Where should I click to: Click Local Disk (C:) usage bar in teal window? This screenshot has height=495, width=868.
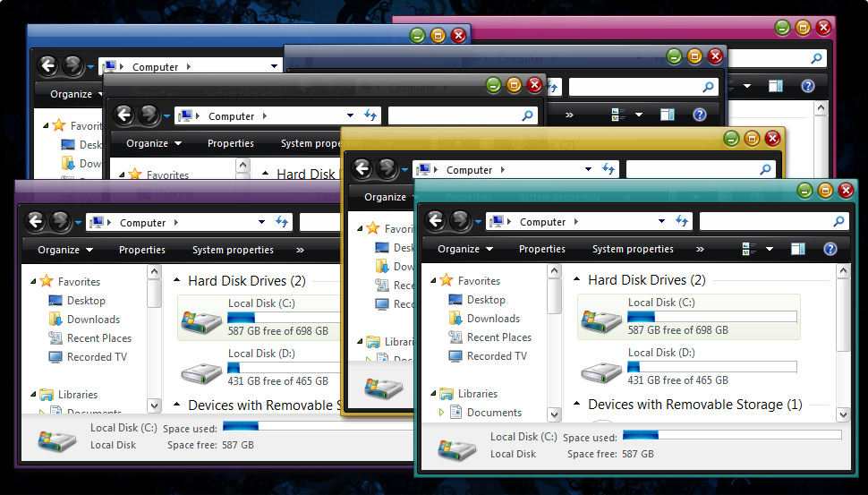712,317
